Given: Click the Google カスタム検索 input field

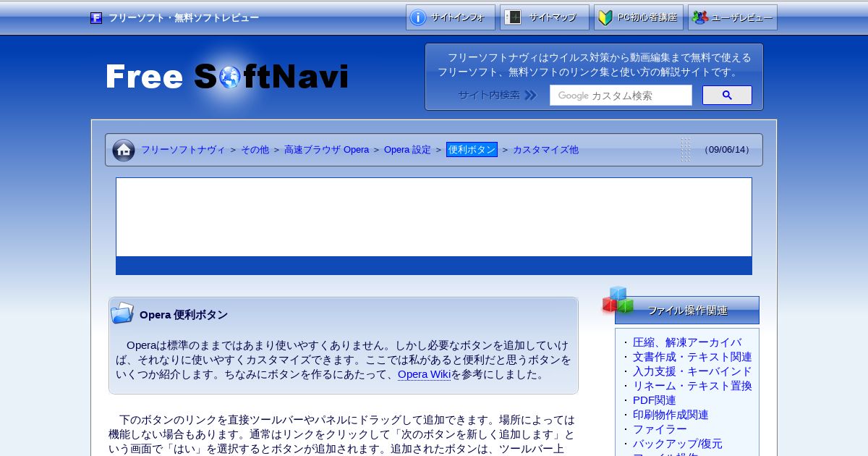Looking at the screenshot, I should [621, 96].
